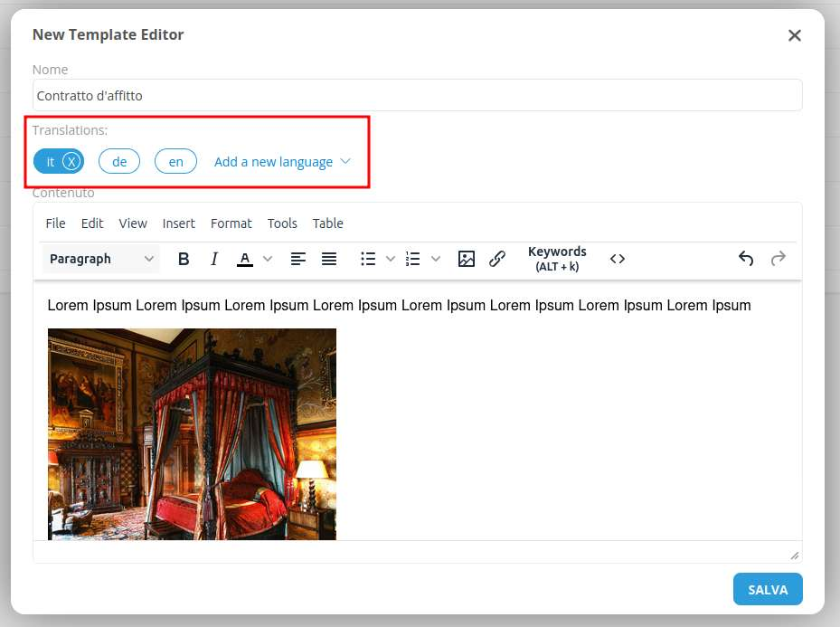The height and width of the screenshot is (627, 840).
Task: Click the SALVA button
Action: point(767,589)
